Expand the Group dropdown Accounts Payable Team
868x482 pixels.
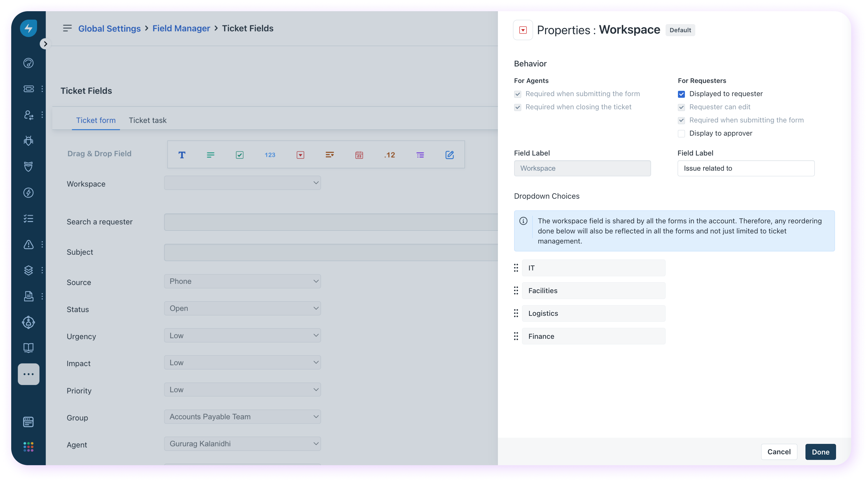pyautogui.click(x=242, y=417)
